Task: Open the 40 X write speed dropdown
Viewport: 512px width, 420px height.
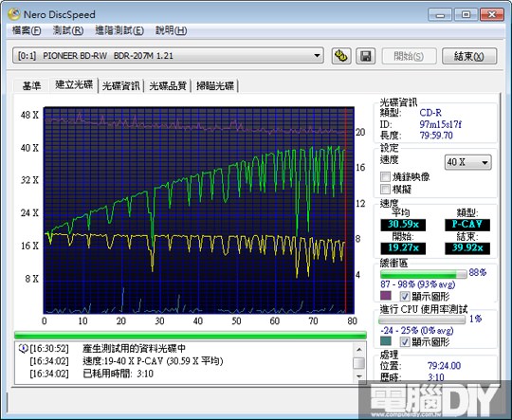Action: (x=468, y=162)
